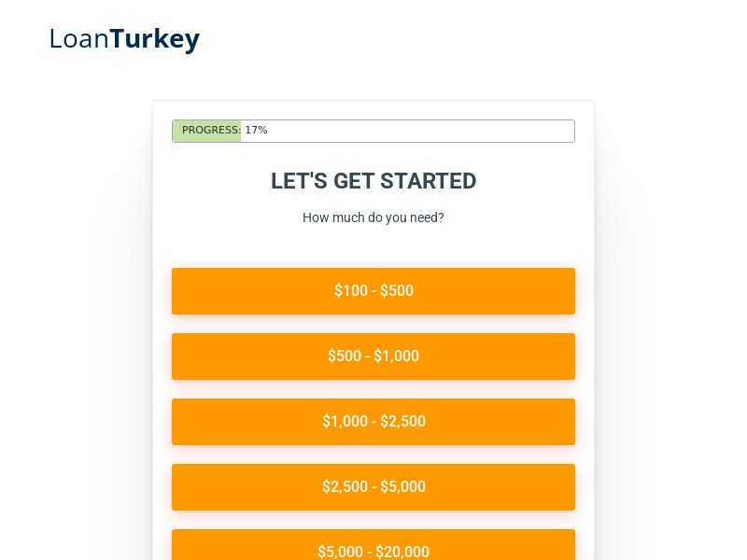Click the Turkey portion of the site logo
The height and width of the screenshot is (560, 747).
pos(154,38)
